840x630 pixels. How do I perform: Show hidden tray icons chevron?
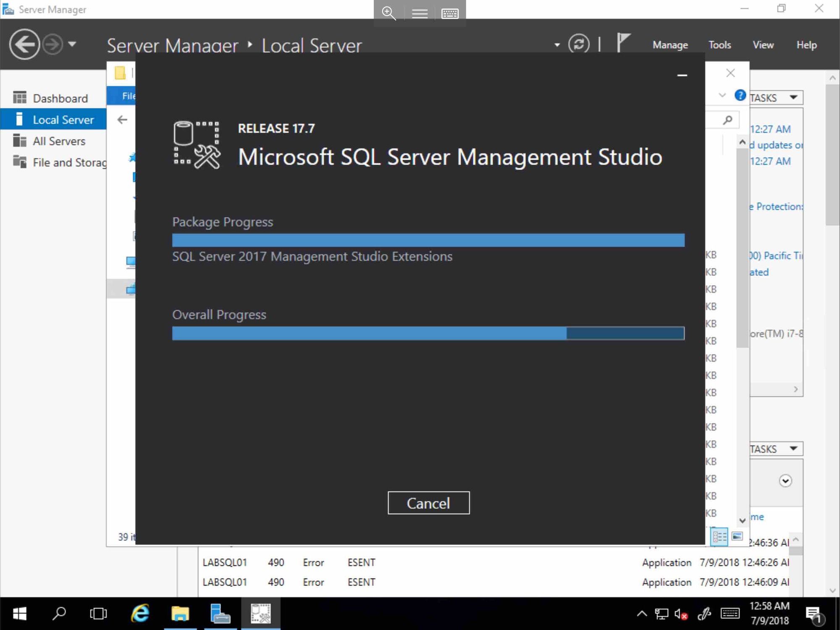[x=642, y=614]
